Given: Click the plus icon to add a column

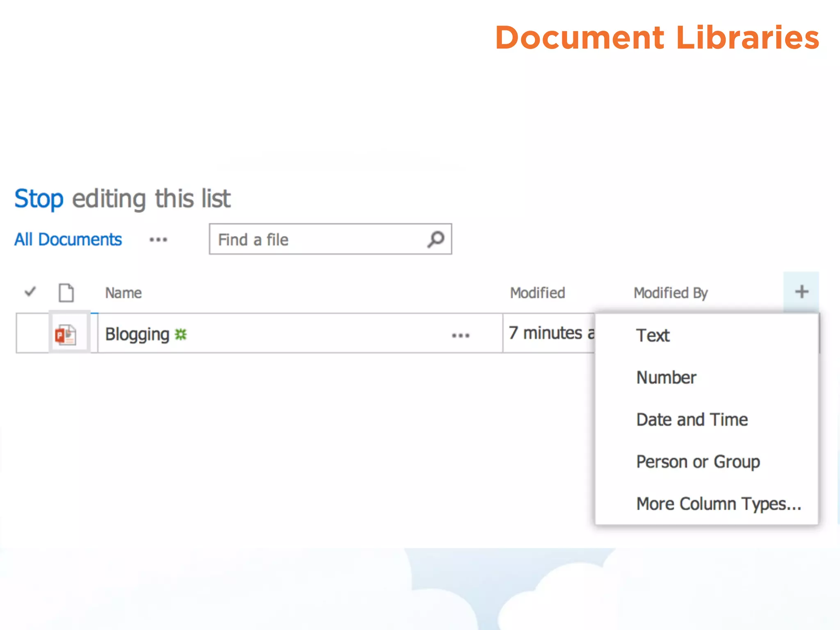Looking at the screenshot, I should click(801, 292).
